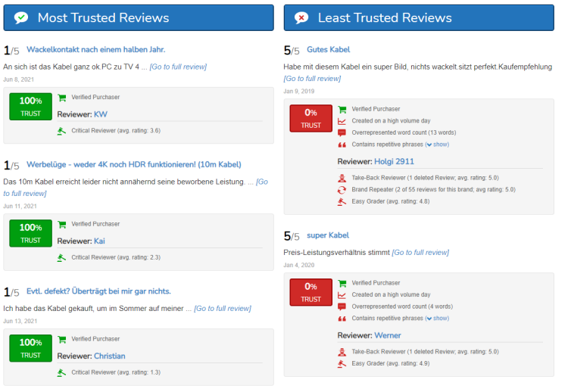571x392 pixels.
Task: Click Overrepresented word count (13 words) text
Action: (x=404, y=132)
